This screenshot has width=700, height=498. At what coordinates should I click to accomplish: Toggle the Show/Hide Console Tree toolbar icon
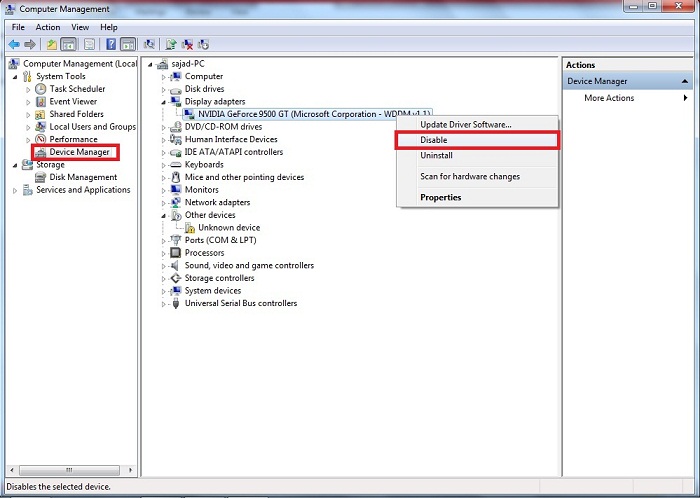[68, 44]
